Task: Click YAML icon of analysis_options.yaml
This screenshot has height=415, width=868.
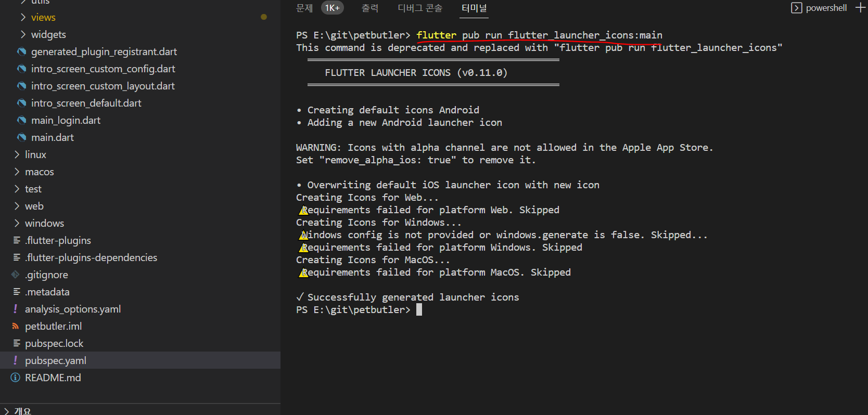Action: click(x=16, y=309)
